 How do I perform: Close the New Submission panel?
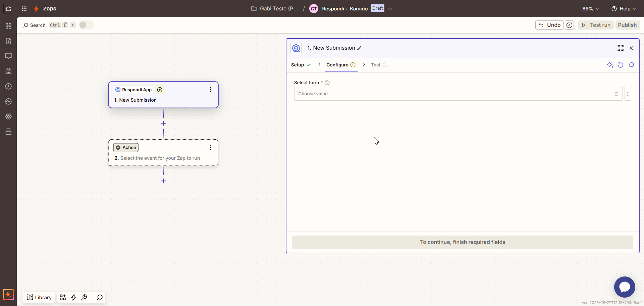tap(631, 48)
